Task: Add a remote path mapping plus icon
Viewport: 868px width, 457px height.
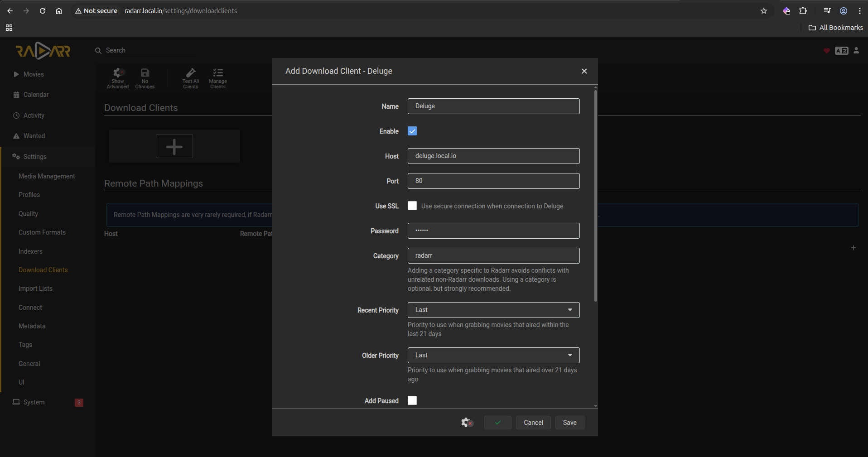Action: click(854, 248)
